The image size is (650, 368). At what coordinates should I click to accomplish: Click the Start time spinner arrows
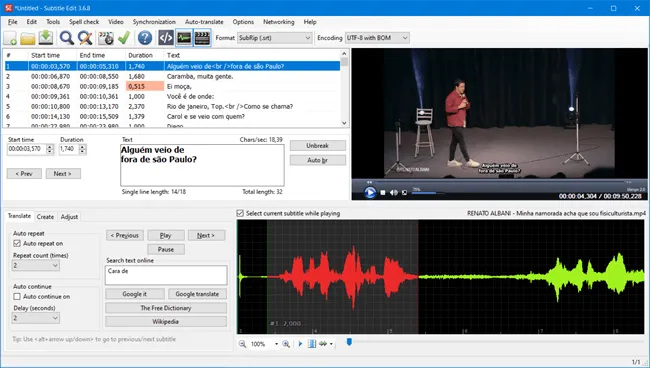(50, 149)
